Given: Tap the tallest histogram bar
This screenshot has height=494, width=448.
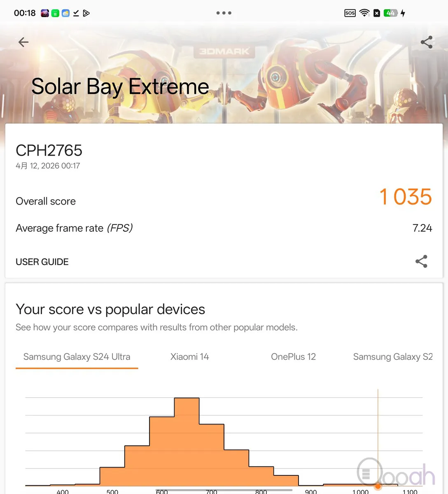Looking at the screenshot, I should 187,440.
